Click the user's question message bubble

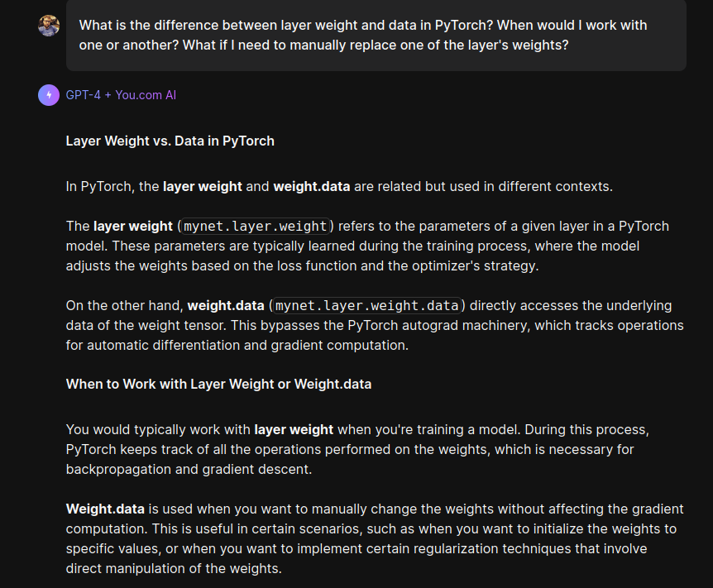point(376,36)
